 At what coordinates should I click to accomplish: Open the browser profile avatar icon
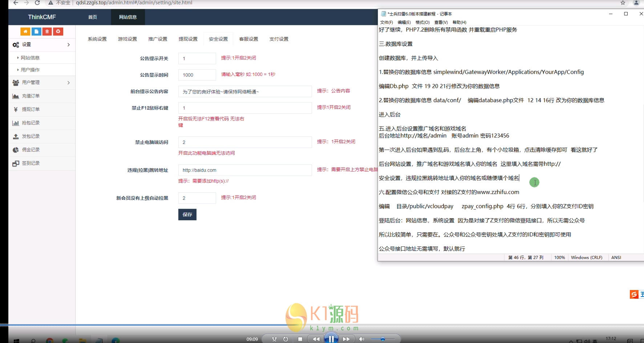coord(636,3)
